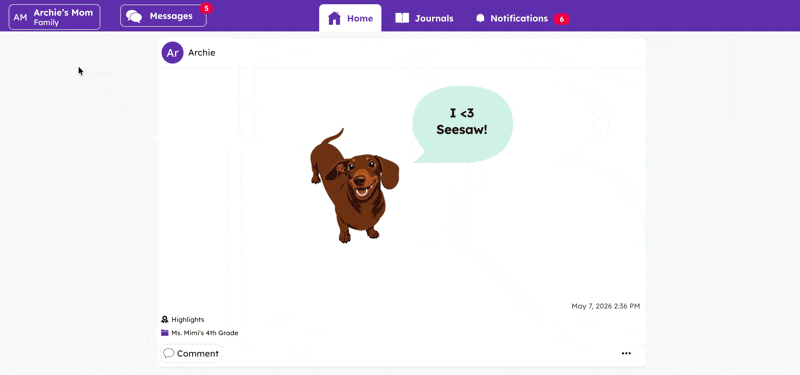Click the red 6 notifications badge
800x375 pixels.
pos(562,19)
